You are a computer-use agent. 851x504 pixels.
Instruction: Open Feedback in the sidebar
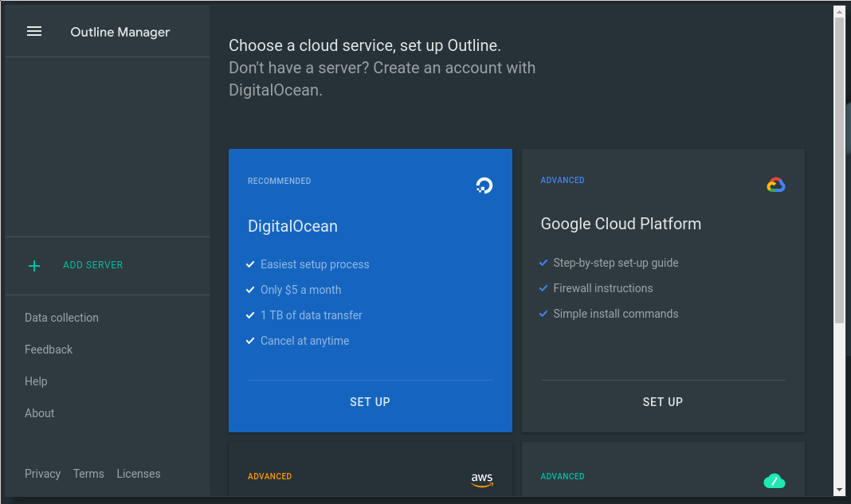[49, 350]
